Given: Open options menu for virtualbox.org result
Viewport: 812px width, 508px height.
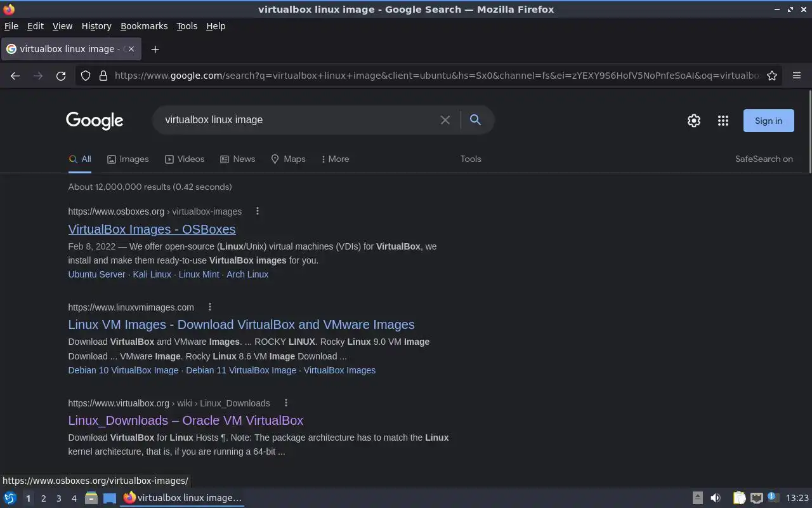Looking at the screenshot, I should click(x=285, y=403).
